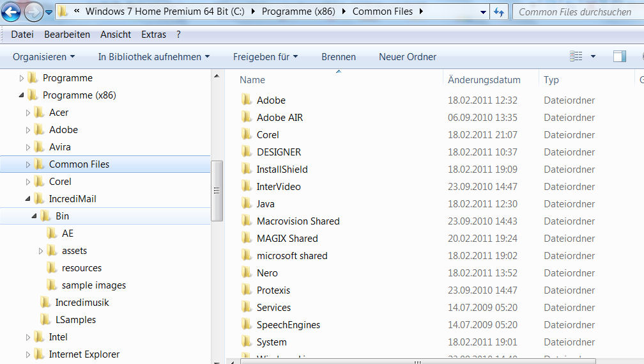This screenshot has height=364, width=644.
Task: Open recent locations dropdown next to Forward
Action: pyautogui.click(x=49, y=12)
